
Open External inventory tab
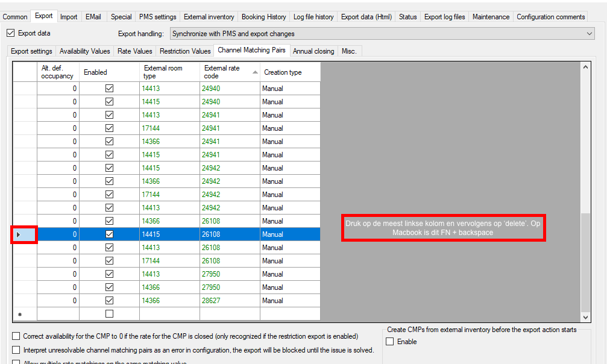(209, 17)
